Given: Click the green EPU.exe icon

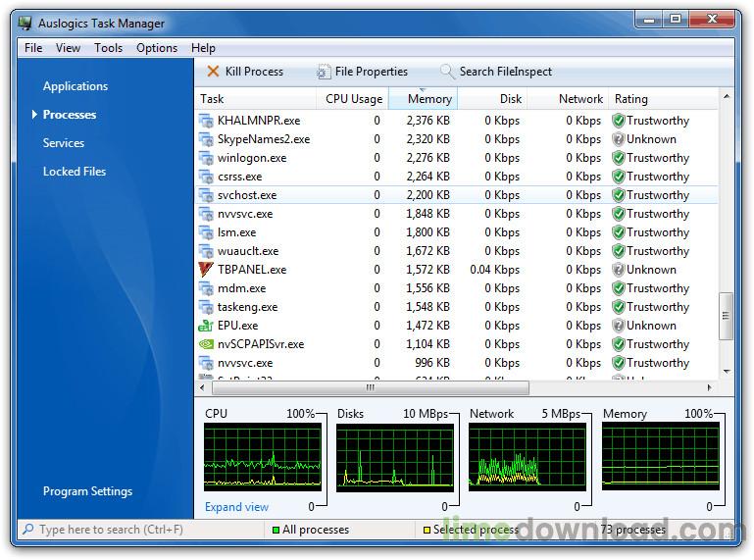Looking at the screenshot, I should 206,326.
